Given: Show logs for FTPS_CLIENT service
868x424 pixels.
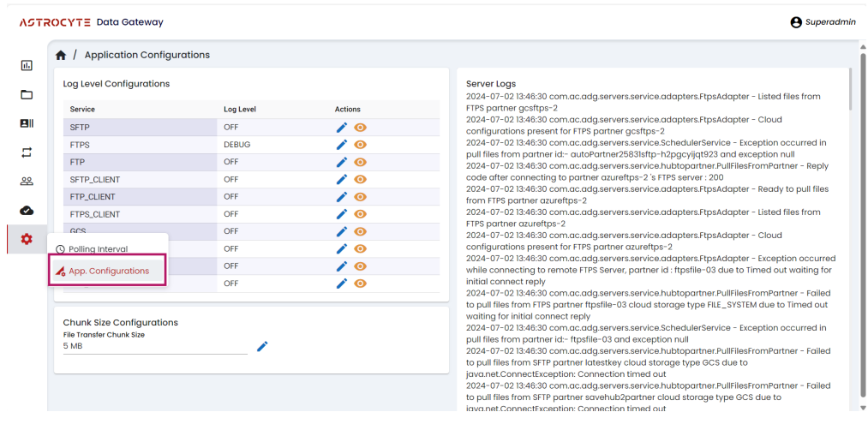Looking at the screenshot, I should pos(361,214).
